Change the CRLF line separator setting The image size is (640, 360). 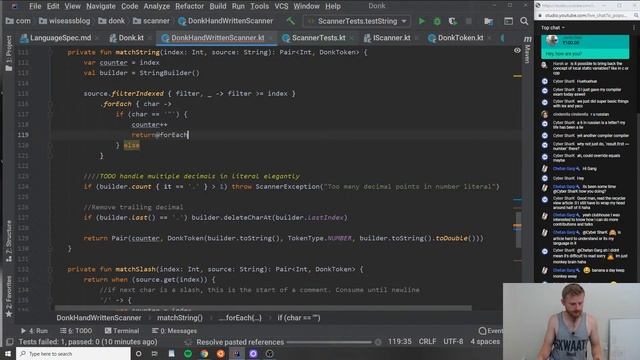click(x=427, y=341)
